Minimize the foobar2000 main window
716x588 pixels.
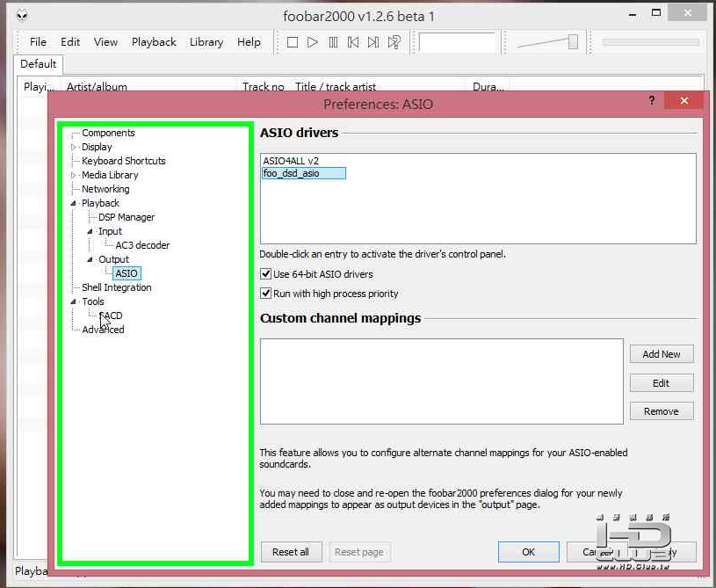[x=633, y=15]
